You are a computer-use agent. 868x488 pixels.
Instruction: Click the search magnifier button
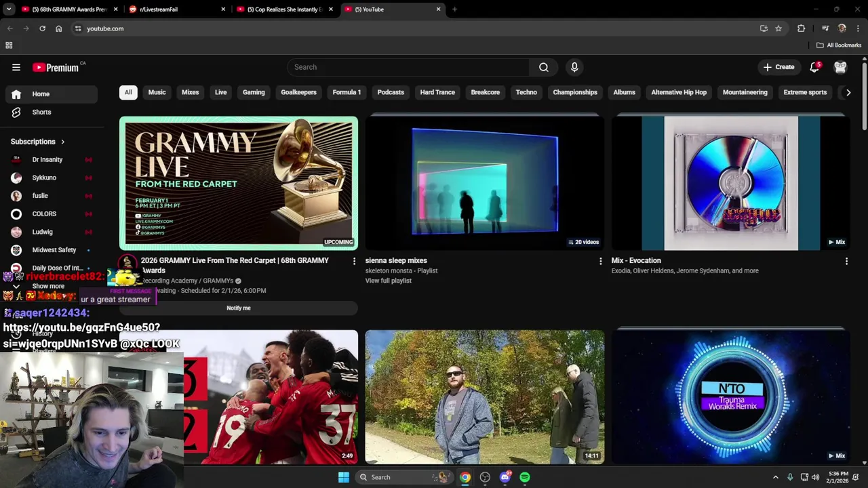point(544,67)
